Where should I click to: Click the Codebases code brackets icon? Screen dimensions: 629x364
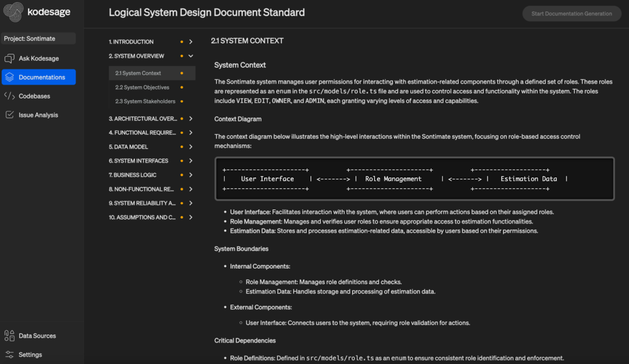pyautogui.click(x=9, y=96)
